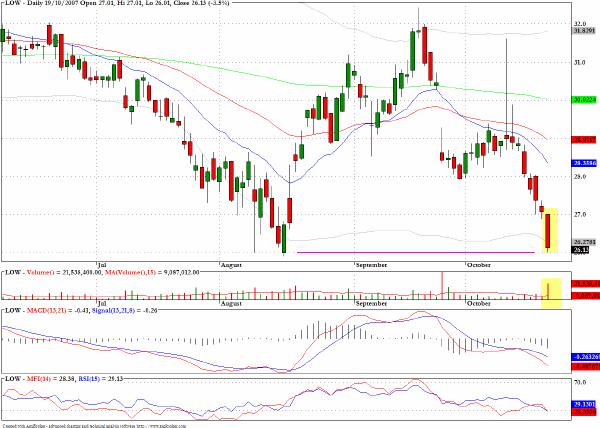This screenshot has width=600, height=428.
Task: Click the red -0.407675 MACD value label
Action: tap(586, 367)
